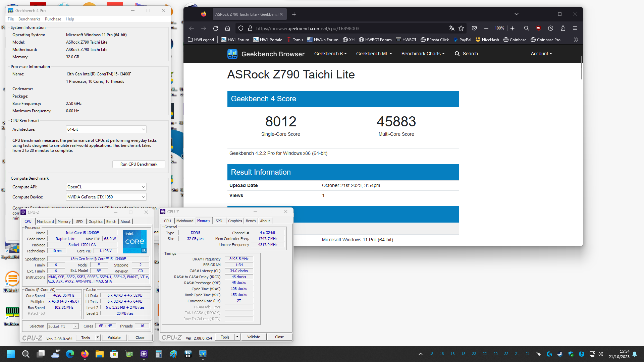Open File Explorer from taskbar
644x362 pixels.
(x=99, y=354)
